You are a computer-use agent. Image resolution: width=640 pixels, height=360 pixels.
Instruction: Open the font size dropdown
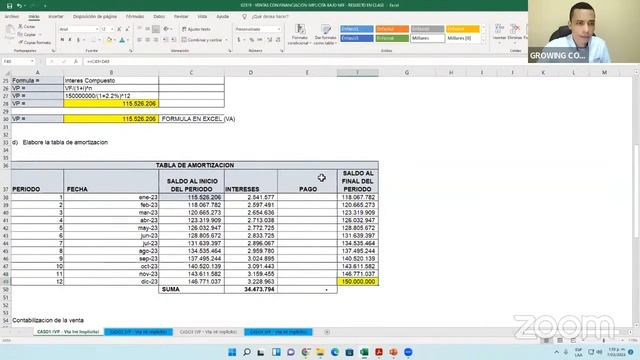[x=112, y=29]
